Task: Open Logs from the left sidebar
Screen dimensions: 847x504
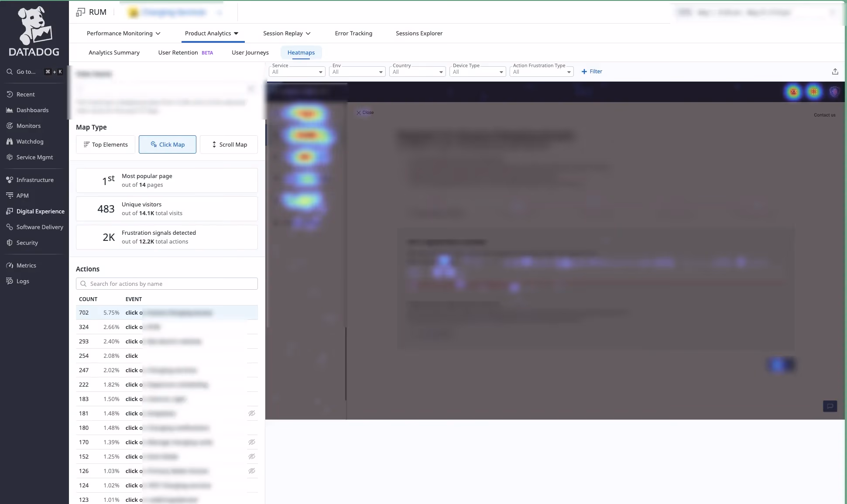Action: pyautogui.click(x=22, y=281)
